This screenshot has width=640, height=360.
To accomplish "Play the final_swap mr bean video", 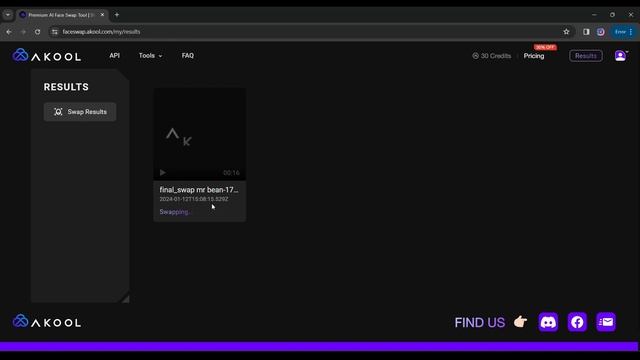I will tap(163, 173).
